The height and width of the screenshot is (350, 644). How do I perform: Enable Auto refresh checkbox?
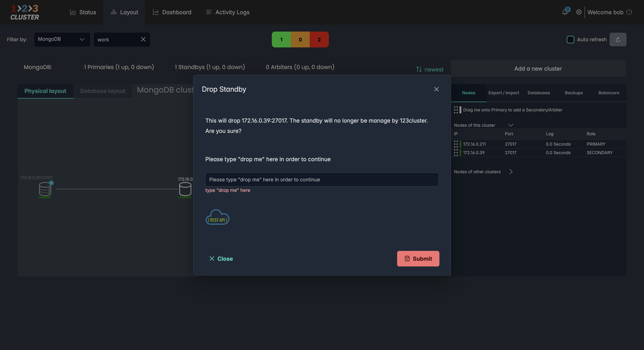click(x=570, y=39)
